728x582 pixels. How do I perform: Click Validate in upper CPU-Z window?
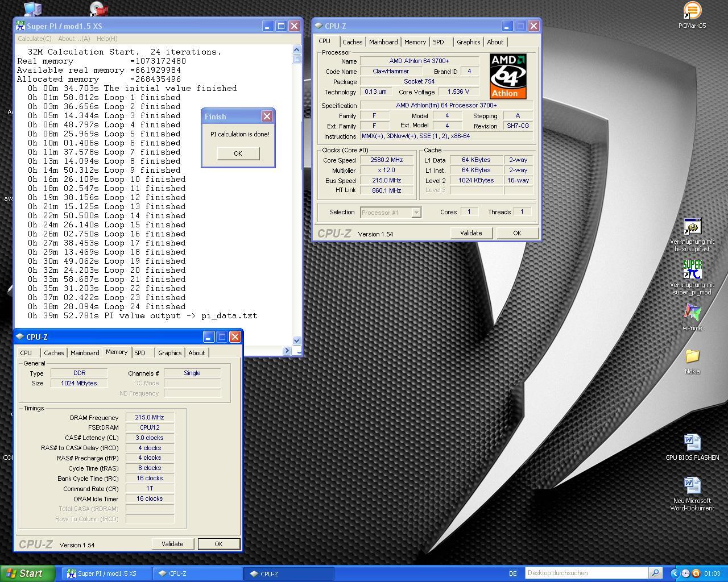click(471, 233)
